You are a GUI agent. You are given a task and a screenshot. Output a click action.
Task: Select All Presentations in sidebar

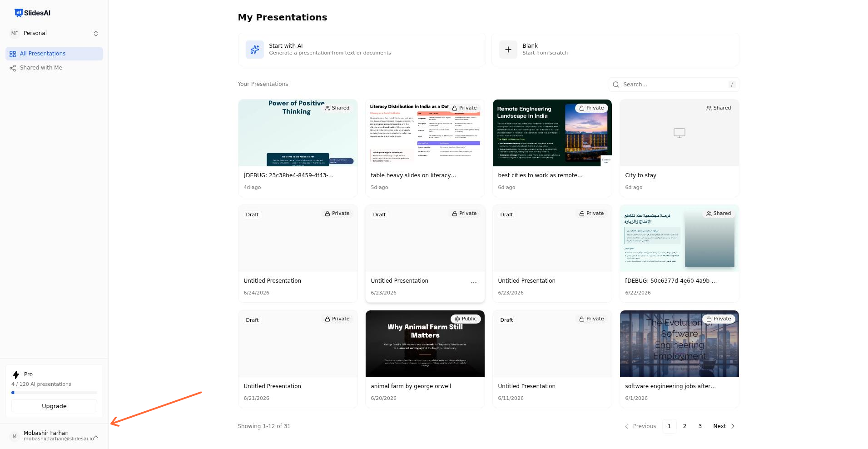pos(54,54)
